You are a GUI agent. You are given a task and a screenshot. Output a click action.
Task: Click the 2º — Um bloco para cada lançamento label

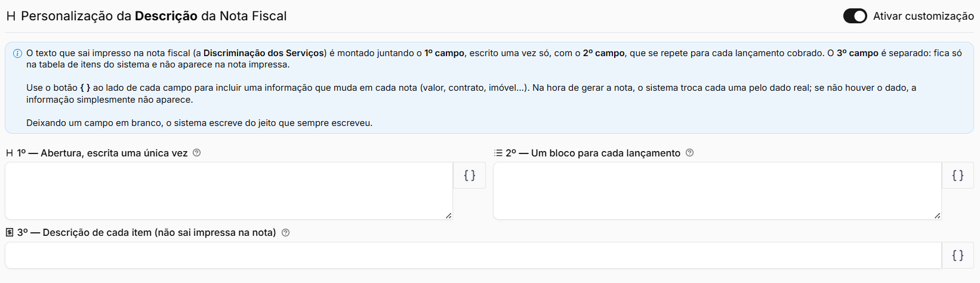(x=593, y=153)
